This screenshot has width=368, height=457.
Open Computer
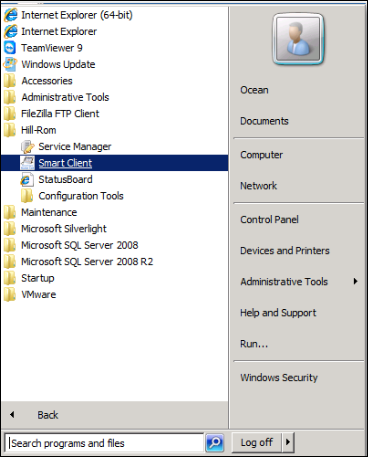[262, 155]
